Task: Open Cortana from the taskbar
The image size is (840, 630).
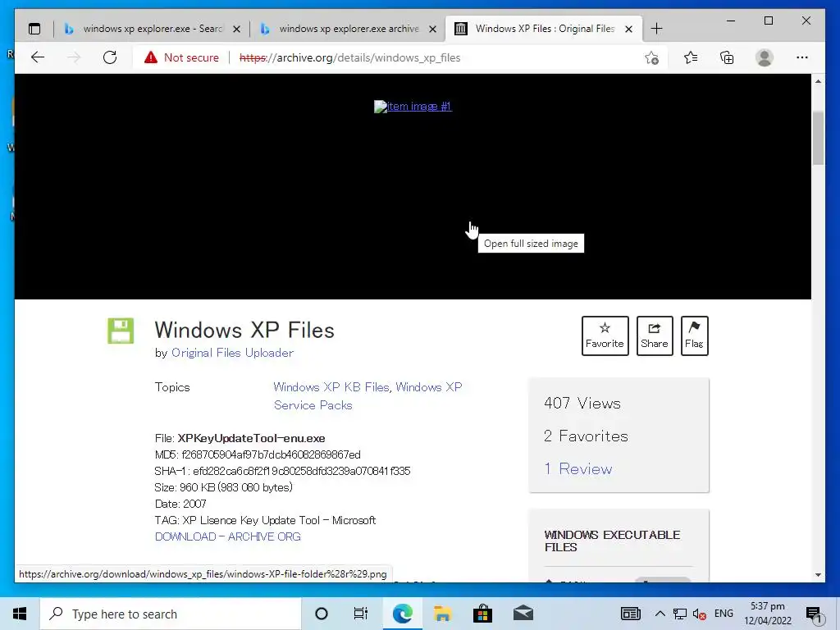Action: click(322, 614)
